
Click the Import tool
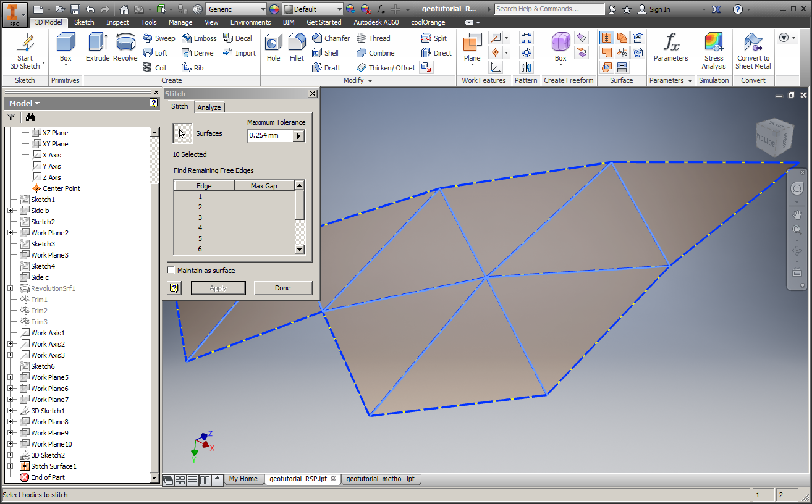pyautogui.click(x=239, y=53)
